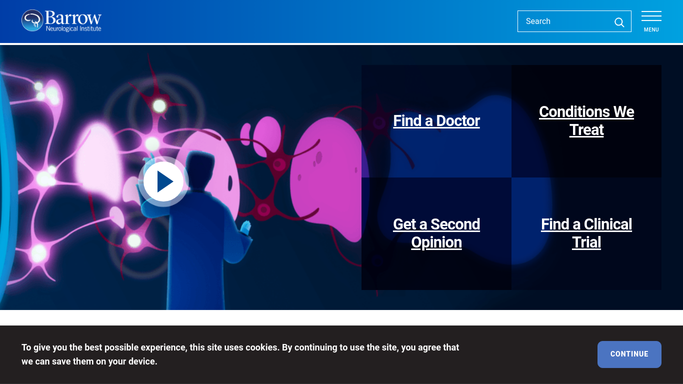683x384 pixels.
Task: Click the Neurological Institute tagline
Action: (73, 29)
